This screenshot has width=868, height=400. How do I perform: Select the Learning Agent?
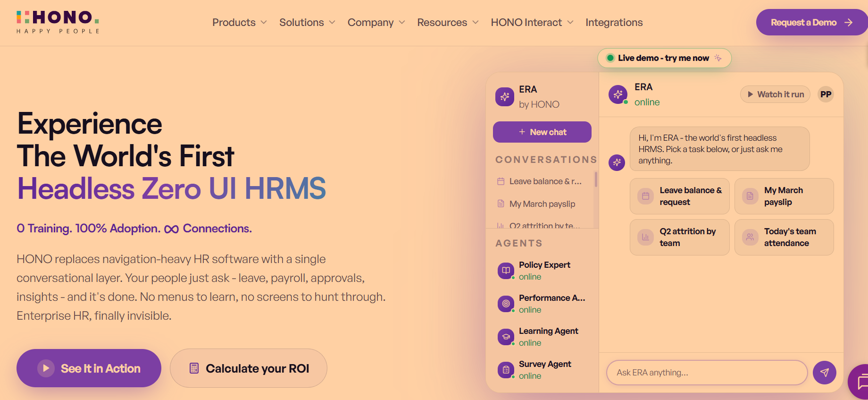[x=542, y=337]
